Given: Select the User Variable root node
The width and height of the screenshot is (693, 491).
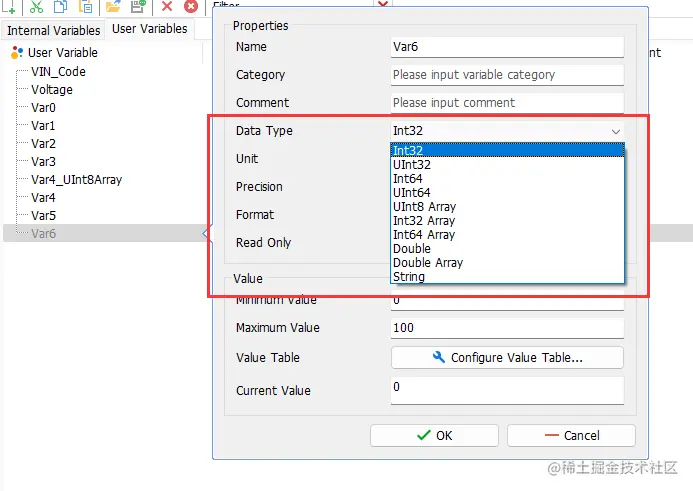Looking at the screenshot, I should pos(63,53).
